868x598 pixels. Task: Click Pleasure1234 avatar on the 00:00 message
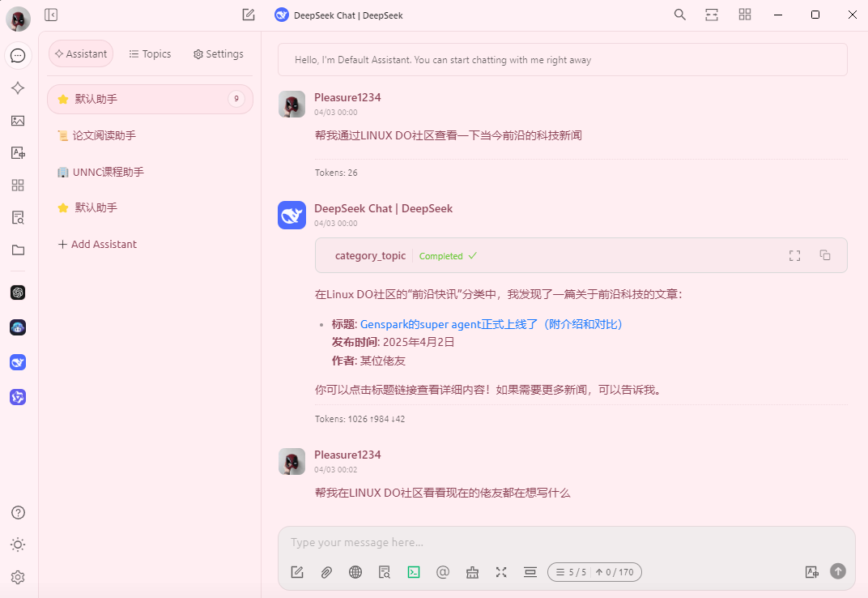pos(291,105)
